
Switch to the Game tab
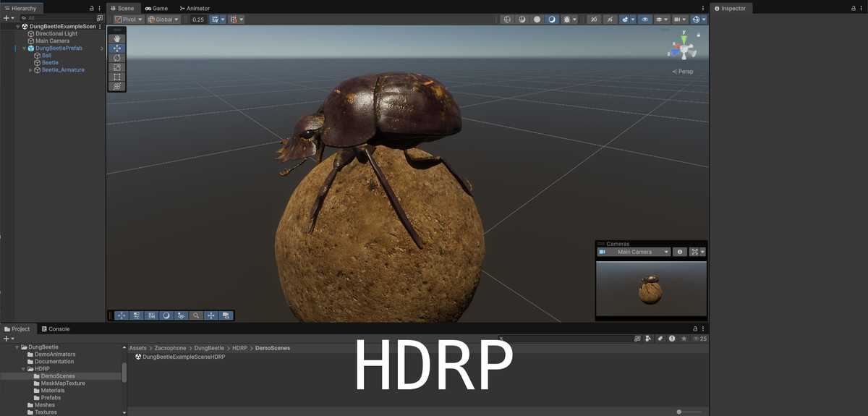coord(156,8)
